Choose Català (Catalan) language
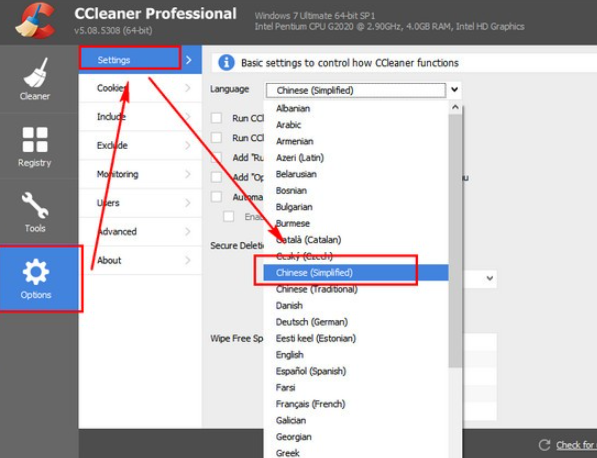597x458 pixels. tap(356, 240)
